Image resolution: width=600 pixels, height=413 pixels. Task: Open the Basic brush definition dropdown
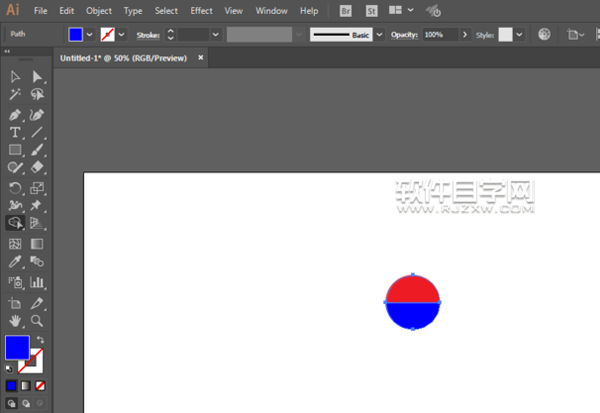coord(378,34)
